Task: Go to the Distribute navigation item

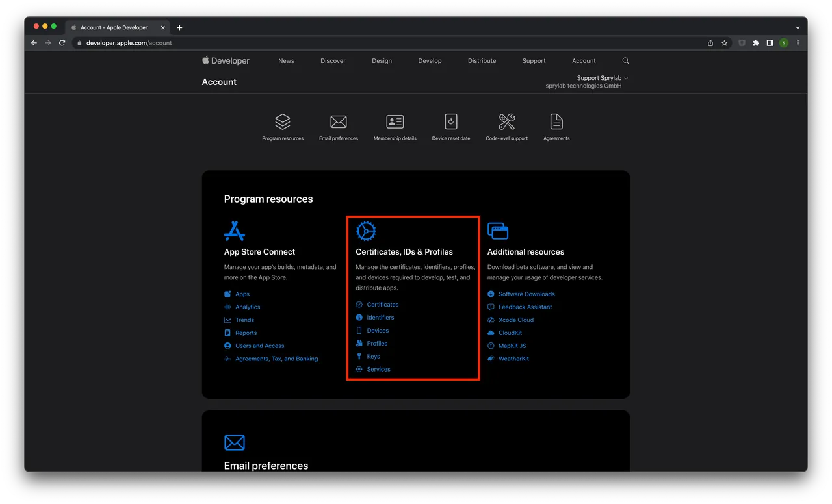Action: (482, 61)
